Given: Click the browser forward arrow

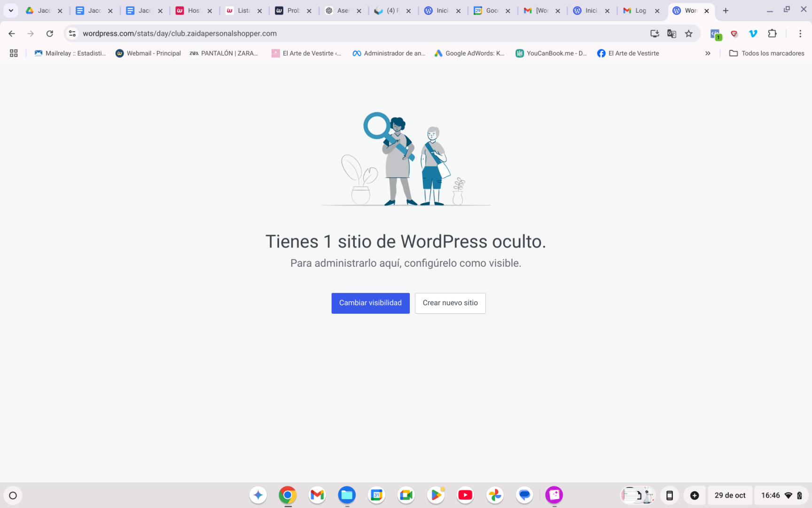Looking at the screenshot, I should 31,33.
